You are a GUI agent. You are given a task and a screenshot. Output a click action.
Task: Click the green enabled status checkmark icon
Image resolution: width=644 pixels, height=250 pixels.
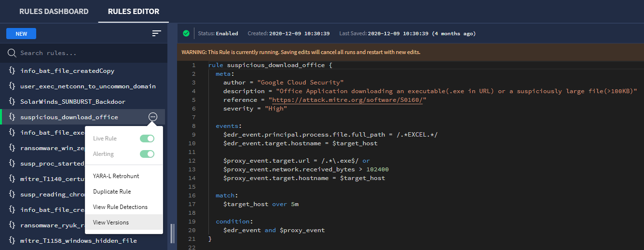tap(186, 33)
